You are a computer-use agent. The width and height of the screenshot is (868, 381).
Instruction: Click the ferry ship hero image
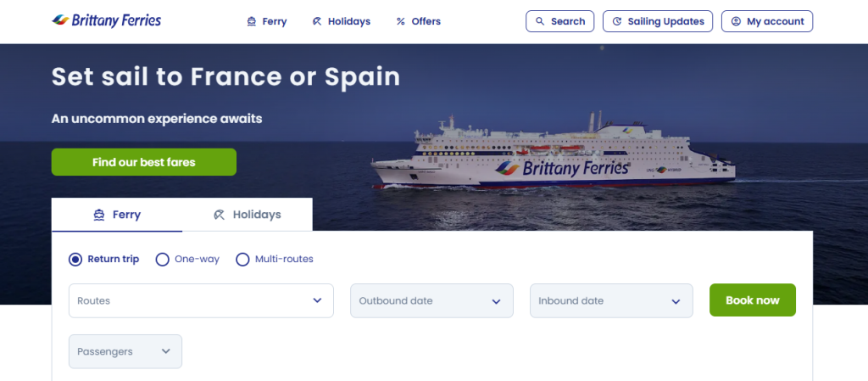(x=554, y=152)
